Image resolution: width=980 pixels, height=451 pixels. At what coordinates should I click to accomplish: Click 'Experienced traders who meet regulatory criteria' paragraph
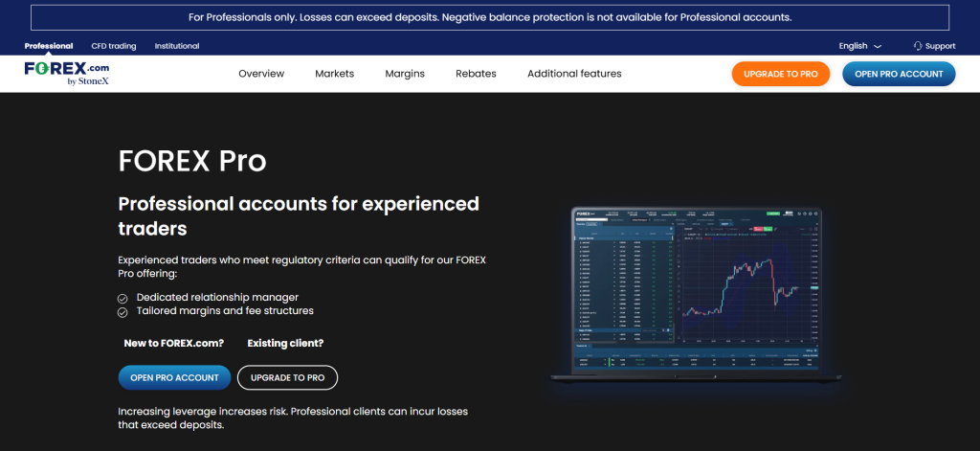click(x=301, y=266)
